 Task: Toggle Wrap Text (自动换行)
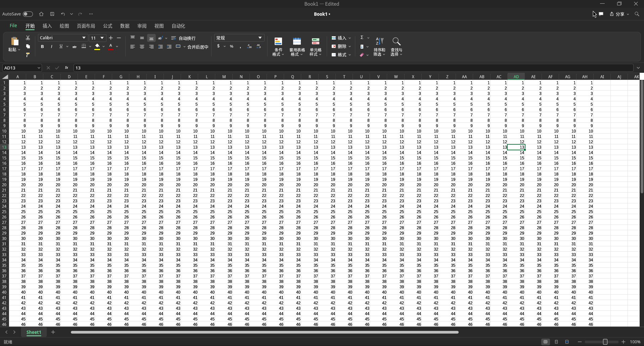coord(183,38)
